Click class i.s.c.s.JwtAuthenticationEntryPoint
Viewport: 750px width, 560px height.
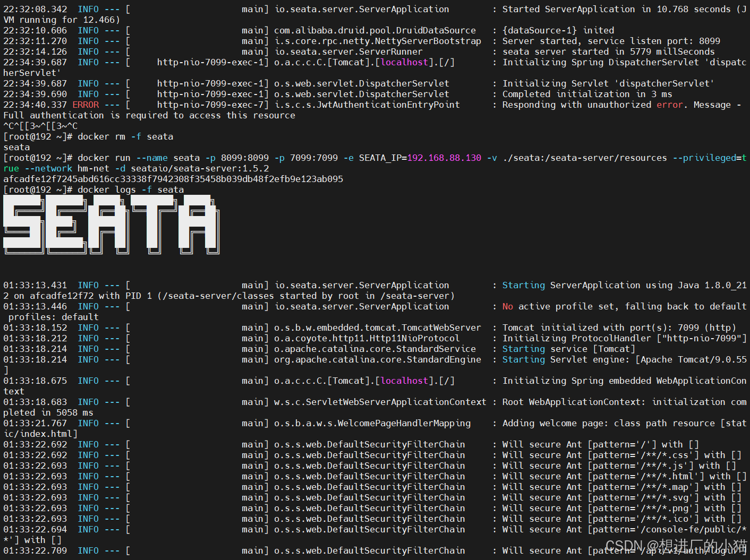coord(367,105)
